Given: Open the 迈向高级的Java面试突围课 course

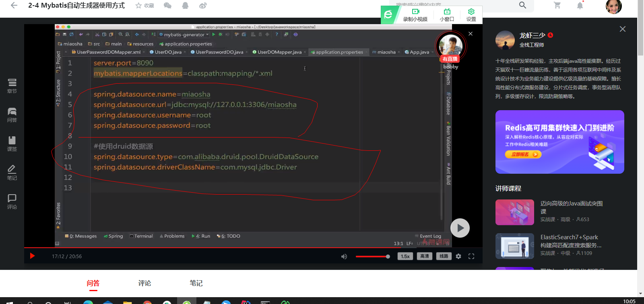Looking at the screenshot, I should (x=572, y=207).
